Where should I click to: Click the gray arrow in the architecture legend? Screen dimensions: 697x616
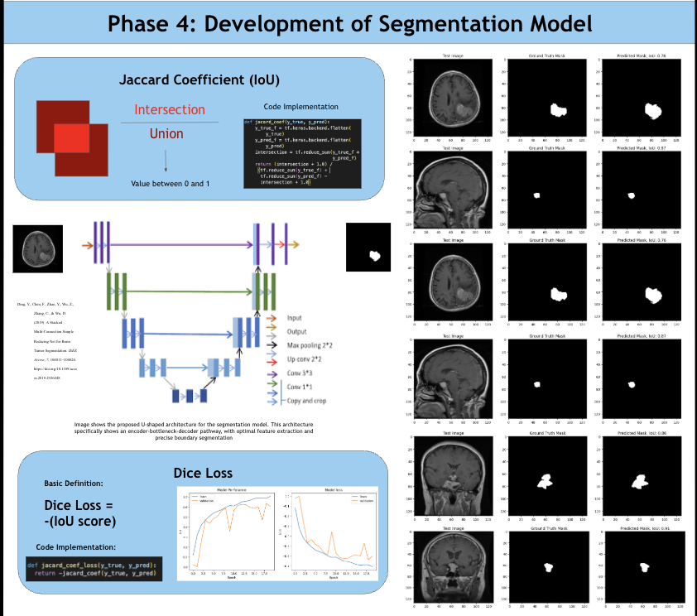272,335
